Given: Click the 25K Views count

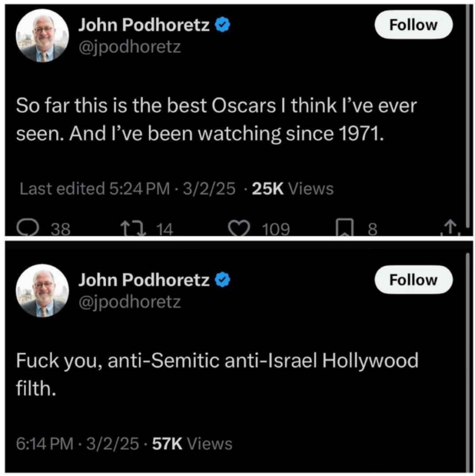Looking at the screenshot, I should [293, 188].
